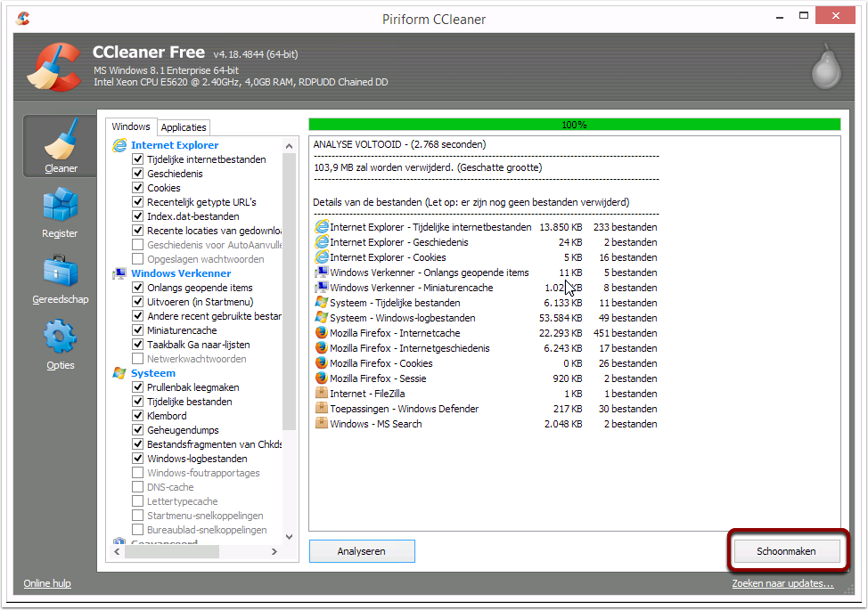Click the 100% green progress bar
868x610 pixels.
click(x=575, y=125)
